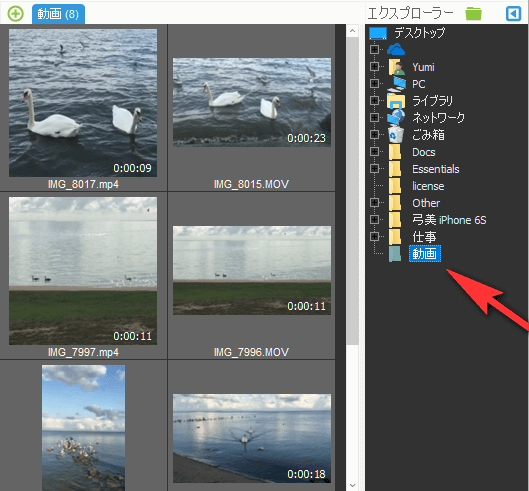Click the media list scroll down arrow
Viewport: 529px width, 491px height.
click(352, 485)
